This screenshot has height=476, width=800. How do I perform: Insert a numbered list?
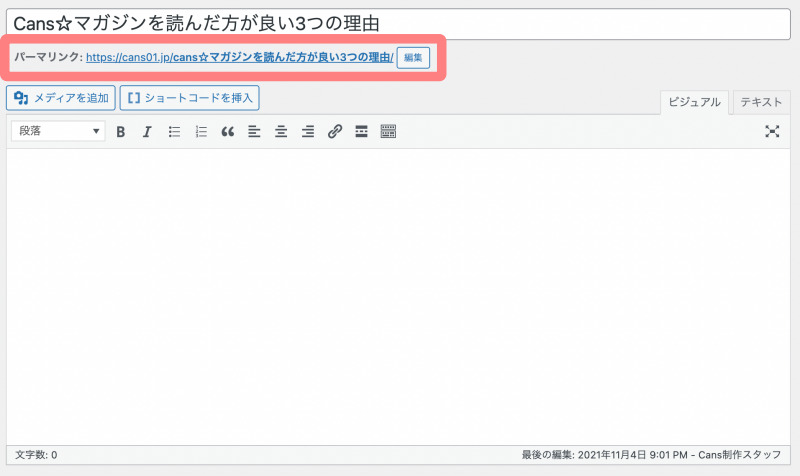tap(201, 131)
